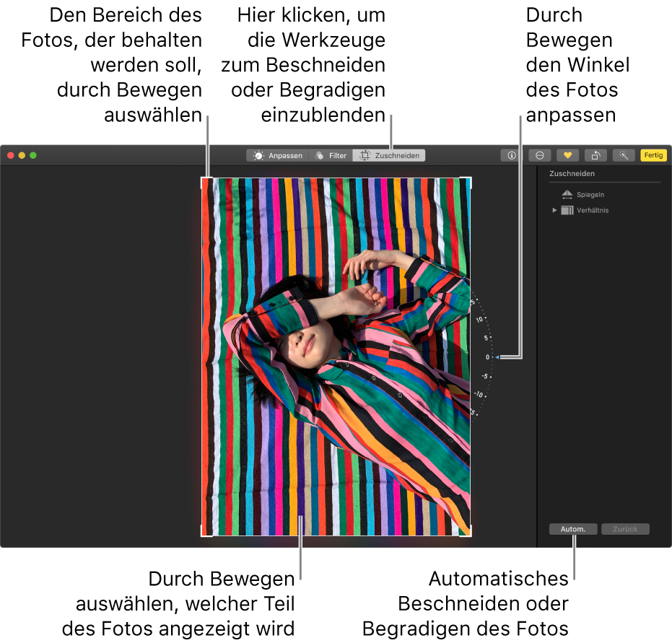672x643 pixels.
Task: Open the more options ellipsis button
Action: click(x=540, y=155)
